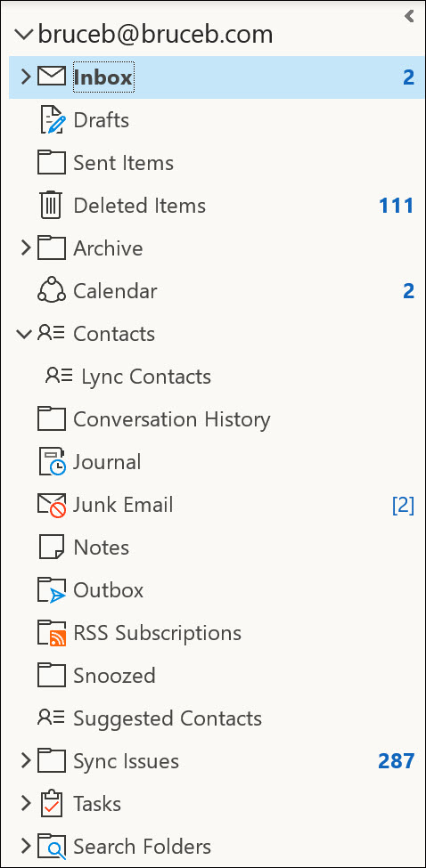Click the Drafts pencil-page icon
Screen dimensions: 426x868
(x=52, y=119)
